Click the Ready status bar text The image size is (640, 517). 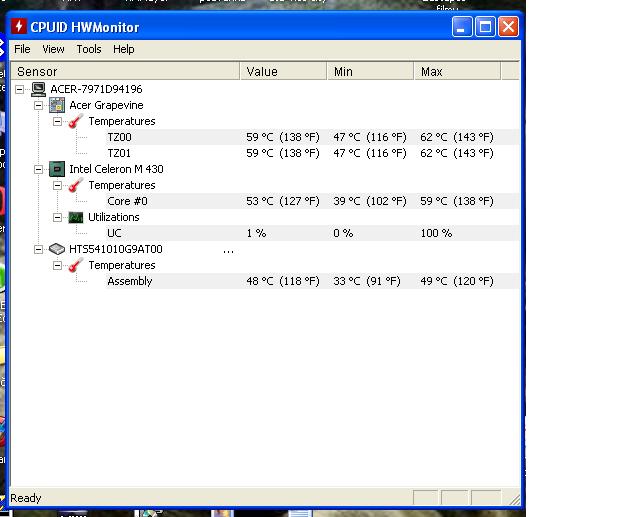click(x=26, y=498)
